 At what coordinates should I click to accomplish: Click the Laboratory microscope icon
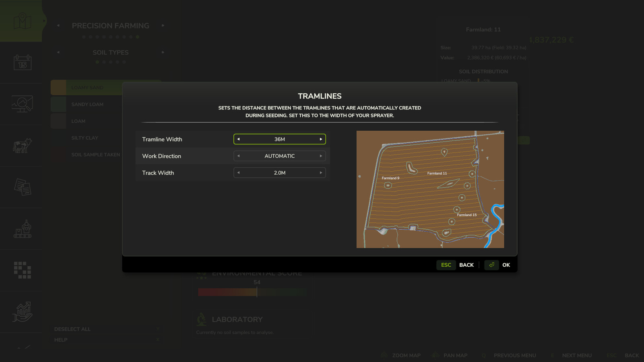point(201,319)
